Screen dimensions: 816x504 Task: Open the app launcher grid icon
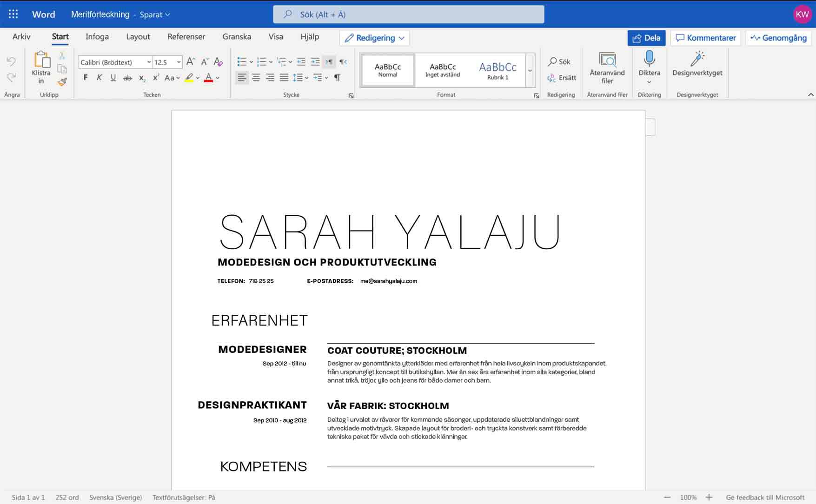click(13, 14)
